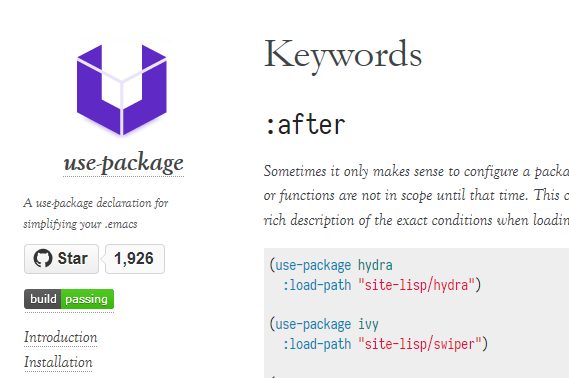Click the use-package keyword in the first code line

pos(313,266)
